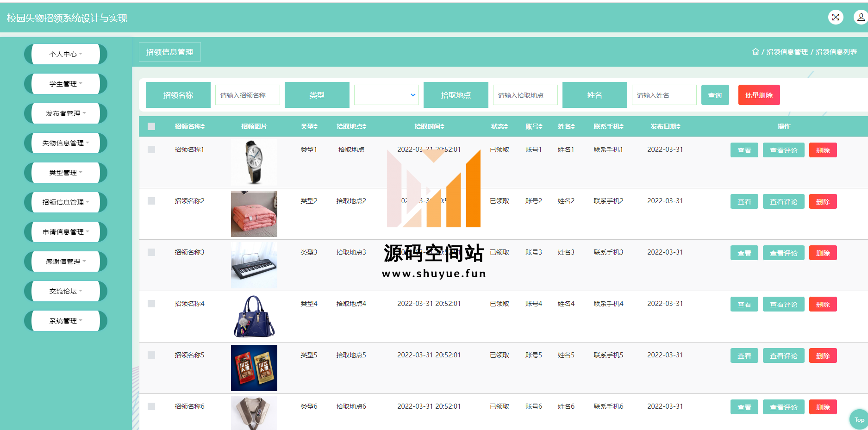The image size is (868, 430).
Task: Select the 招领名称2 row checkbox
Action: pos(151,201)
